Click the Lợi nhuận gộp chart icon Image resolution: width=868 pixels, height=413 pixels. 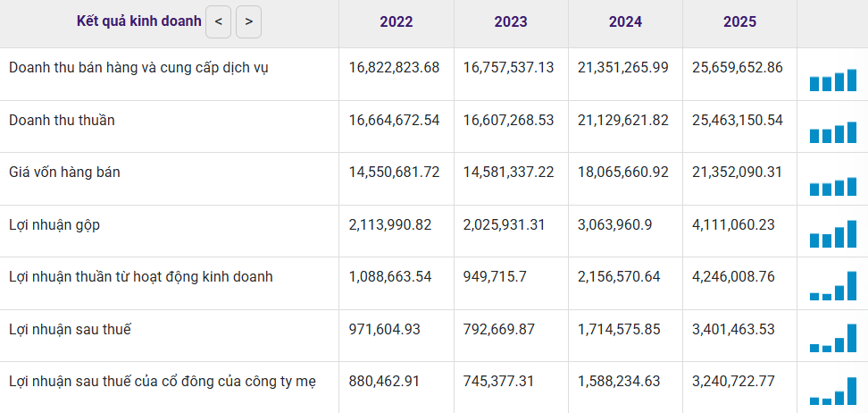click(x=832, y=236)
